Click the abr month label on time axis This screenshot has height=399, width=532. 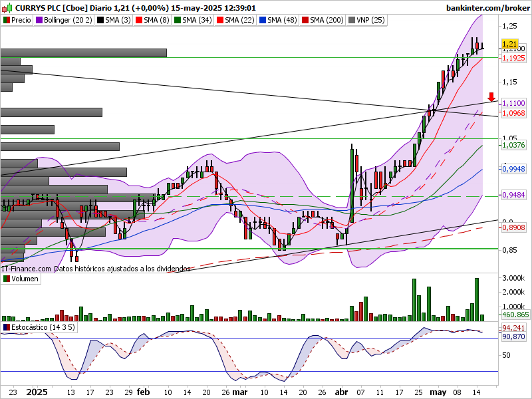click(x=341, y=392)
